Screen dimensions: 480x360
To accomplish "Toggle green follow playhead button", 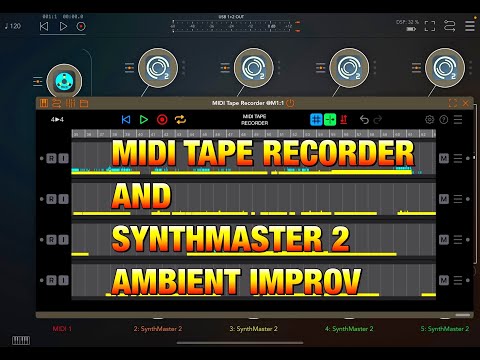I will click(330, 120).
